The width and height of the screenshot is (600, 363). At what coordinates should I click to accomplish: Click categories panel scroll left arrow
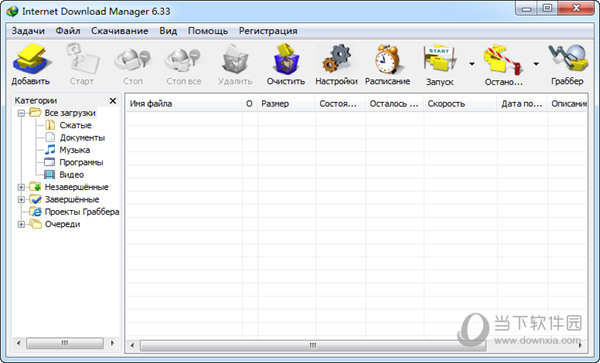[x=18, y=343]
